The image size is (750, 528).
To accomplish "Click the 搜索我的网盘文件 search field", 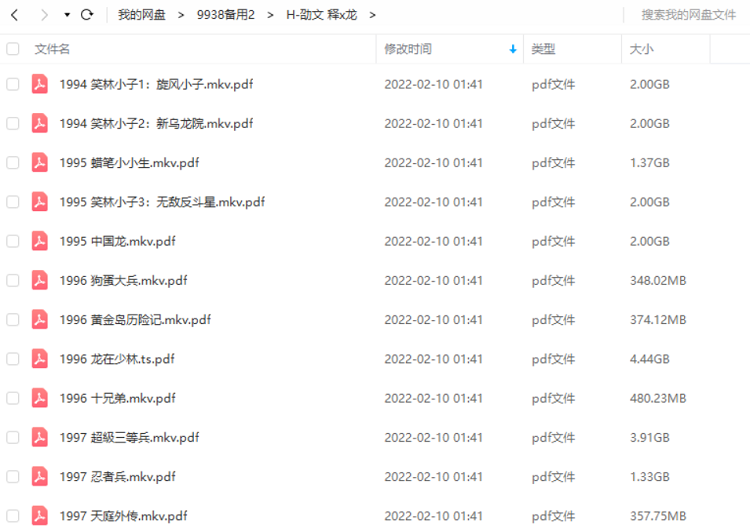I will pos(688,15).
